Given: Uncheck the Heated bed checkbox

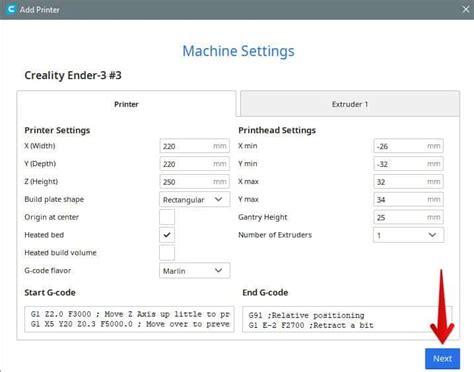Looking at the screenshot, I should [167, 235].
